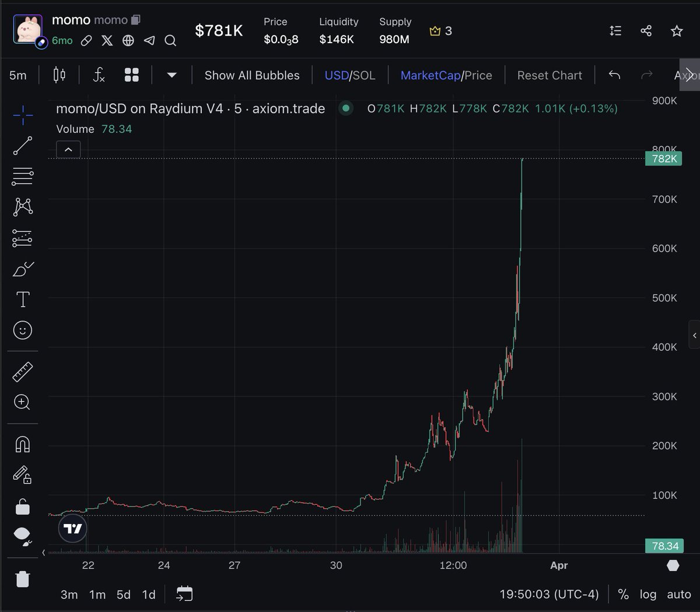Screen dimensions: 700x612
Task: Undo the last chart action
Action: pyautogui.click(x=614, y=75)
